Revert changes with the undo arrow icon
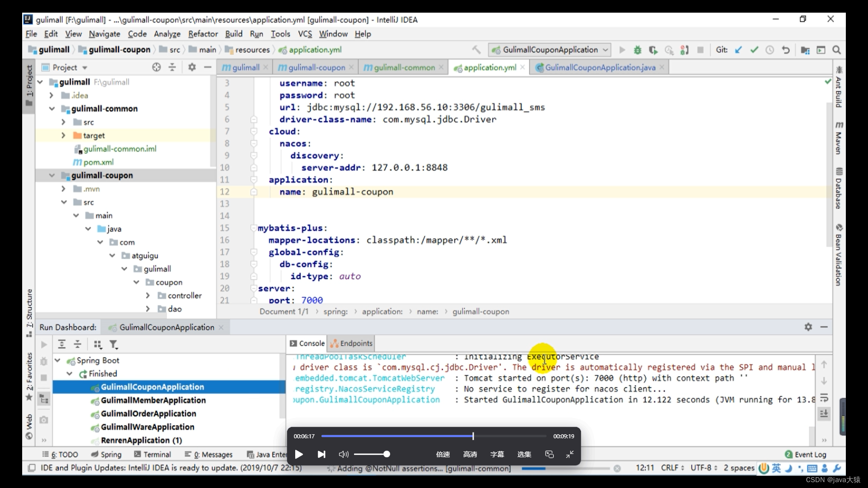 pyautogui.click(x=786, y=50)
